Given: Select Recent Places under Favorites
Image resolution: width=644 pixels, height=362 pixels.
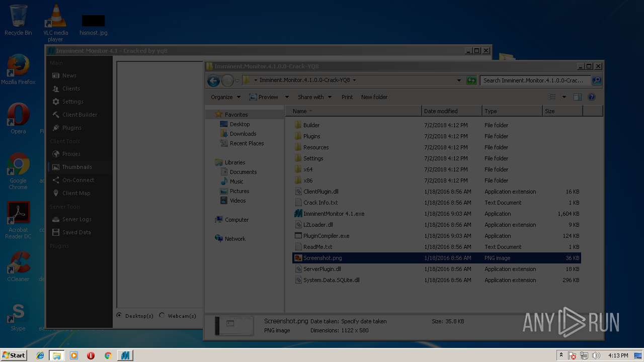Looking at the screenshot, I should tap(247, 143).
